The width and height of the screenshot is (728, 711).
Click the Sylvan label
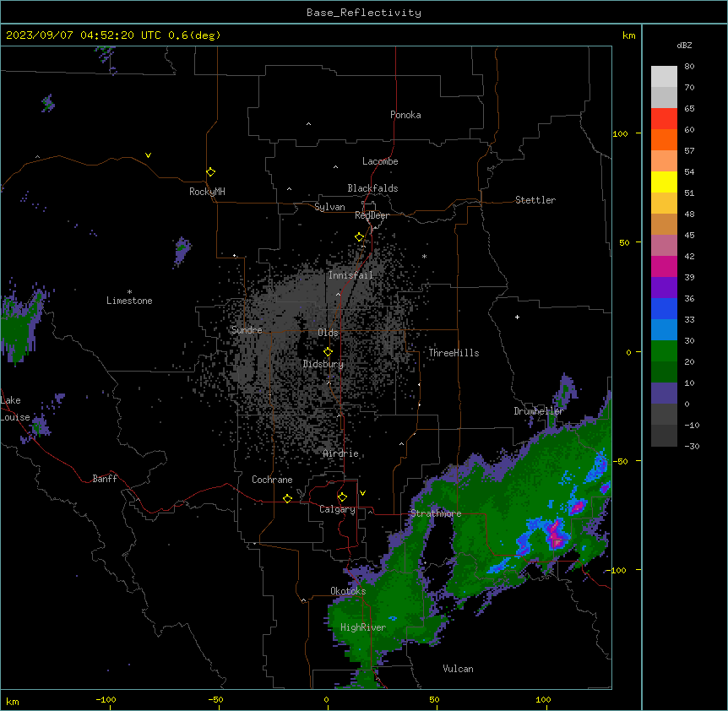[329, 207]
